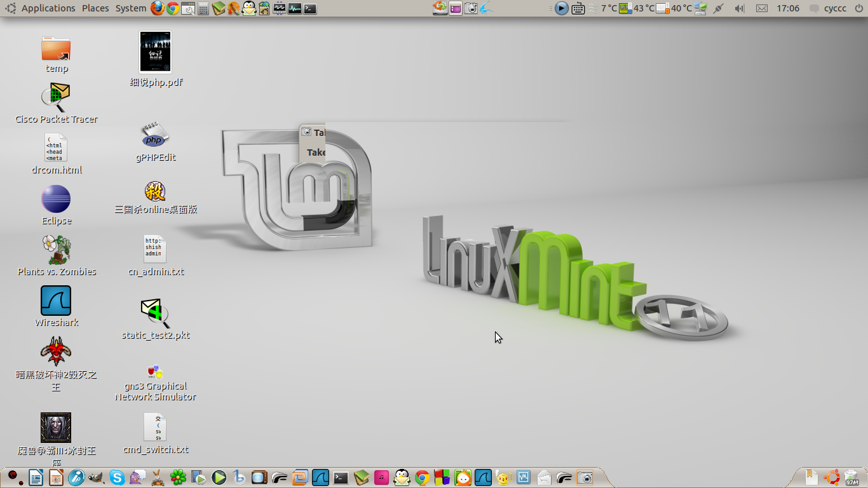The width and height of the screenshot is (868, 488).
Task: Open the mail envelope indicator
Action: (762, 8)
